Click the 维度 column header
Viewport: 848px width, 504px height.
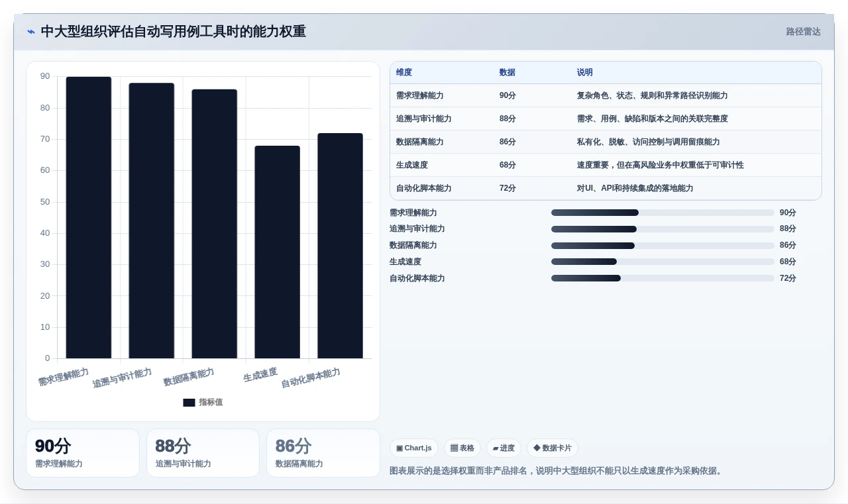(404, 72)
